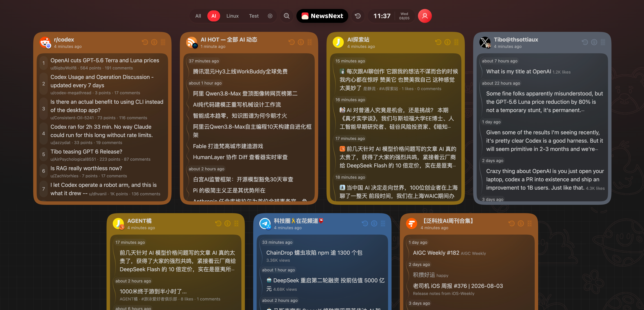The height and width of the screenshot is (310, 644).
Task: Show info for AGENT橘 card
Action: pos(228,224)
